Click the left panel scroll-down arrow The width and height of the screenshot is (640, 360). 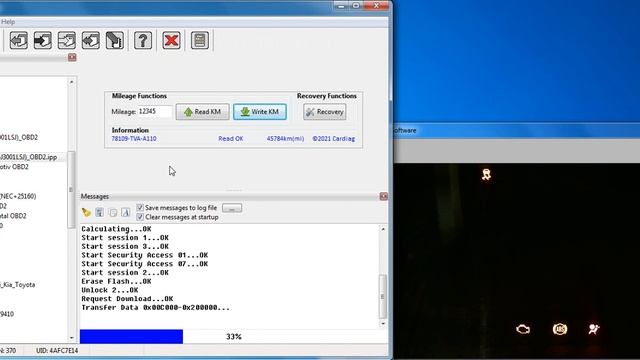pyautogui.click(x=71, y=338)
